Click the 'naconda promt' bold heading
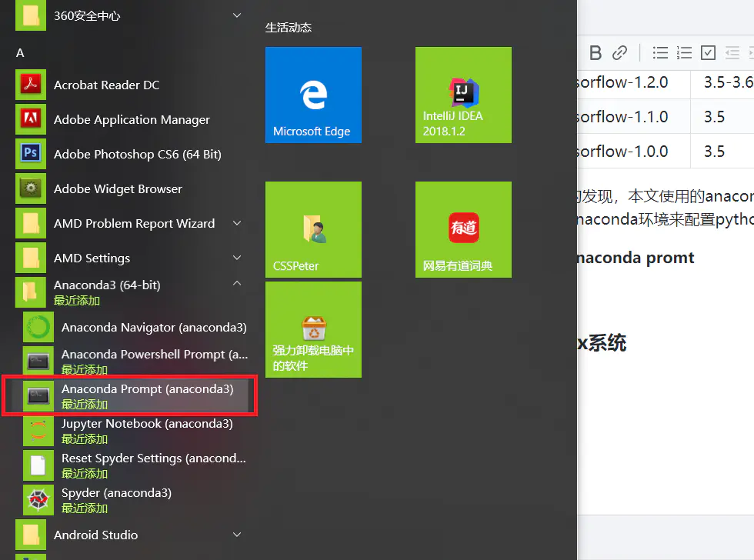Viewport: 754px width, 560px height. tap(636, 258)
